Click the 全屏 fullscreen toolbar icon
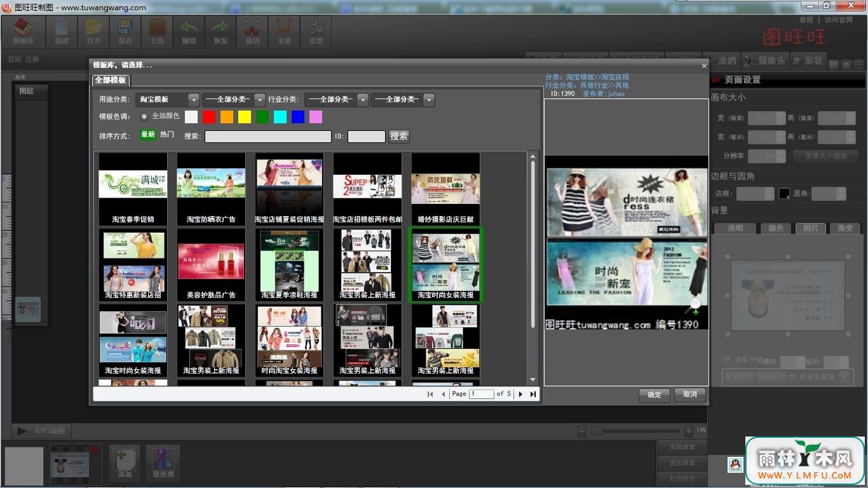The height and width of the screenshot is (488, 868). coord(284,30)
